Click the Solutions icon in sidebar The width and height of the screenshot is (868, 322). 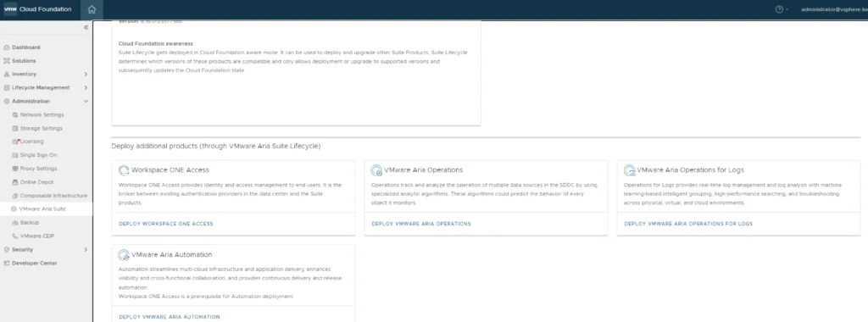[7, 61]
